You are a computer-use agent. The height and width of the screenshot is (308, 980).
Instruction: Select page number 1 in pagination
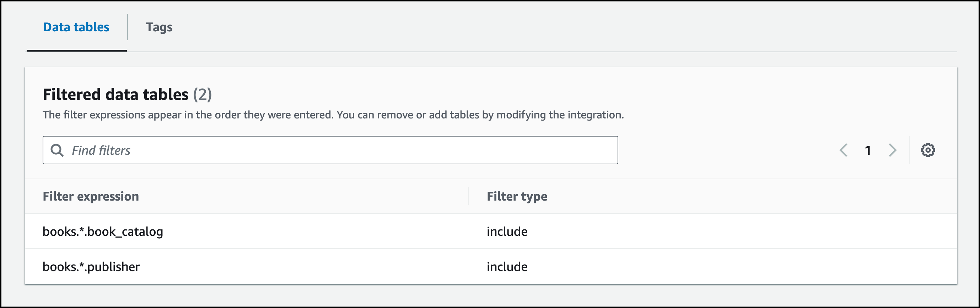pos(868,150)
